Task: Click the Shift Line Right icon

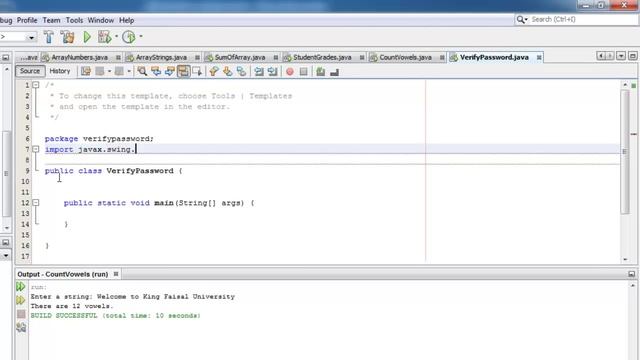Action: point(273,71)
